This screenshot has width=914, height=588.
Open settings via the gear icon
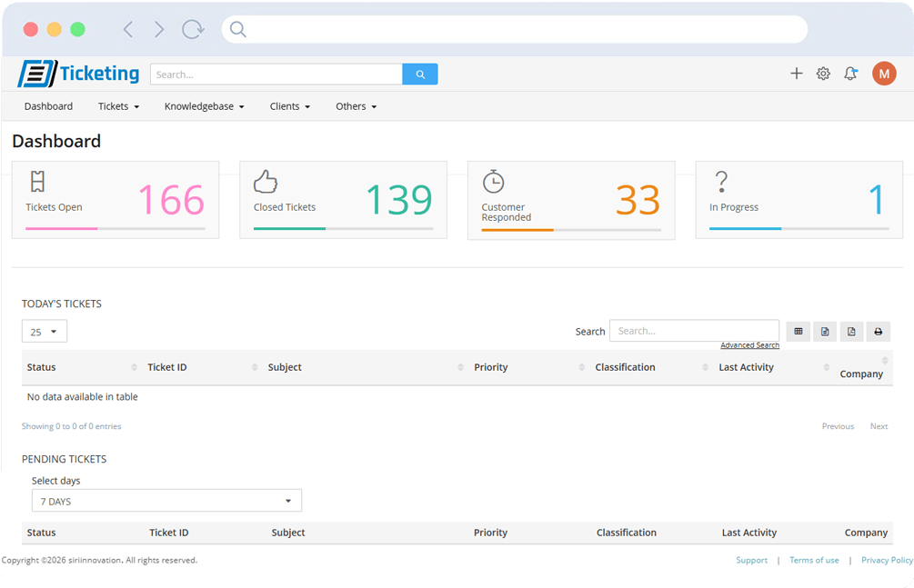pos(823,74)
